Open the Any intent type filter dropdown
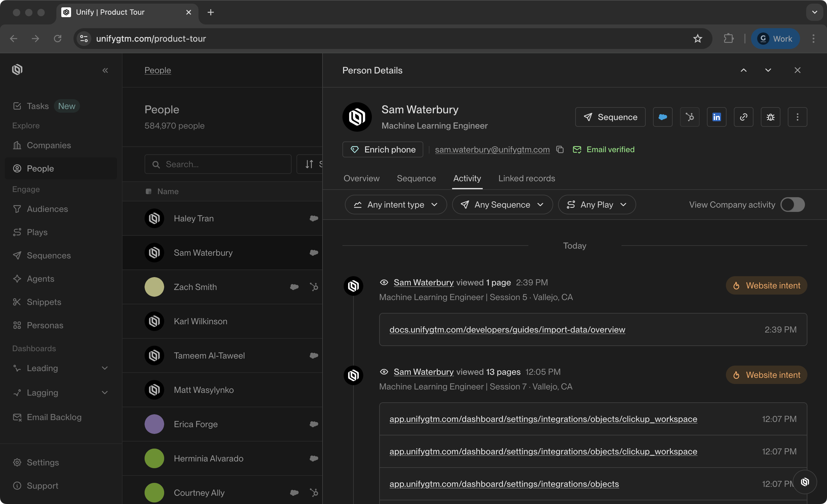 [395, 204]
